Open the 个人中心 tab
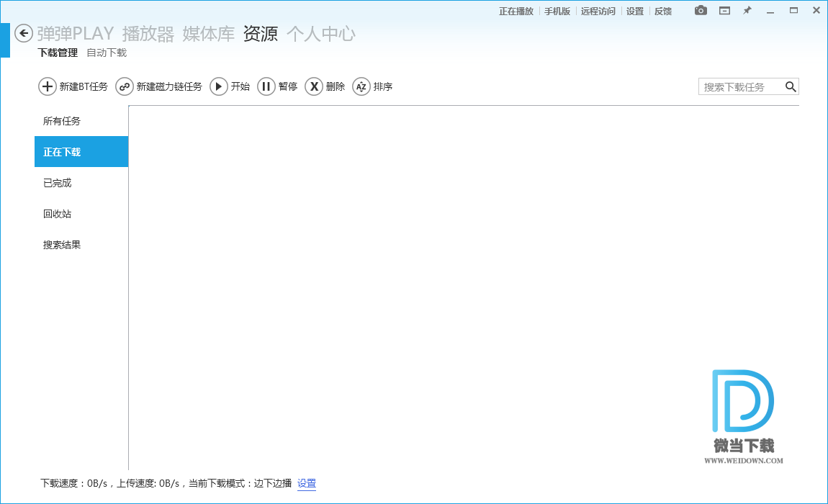 click(321, 34)
